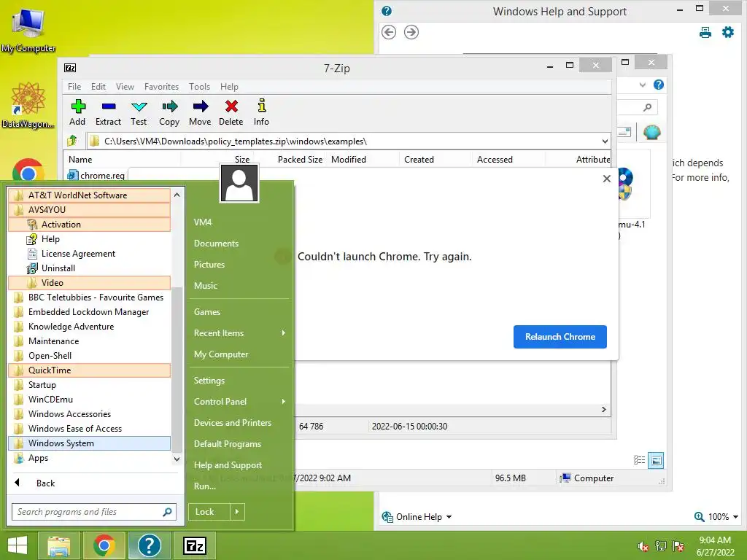Open the Tools menu in 7-Zip
The image size is (747, 560).
pyautogui.click(x=199, y=87)
